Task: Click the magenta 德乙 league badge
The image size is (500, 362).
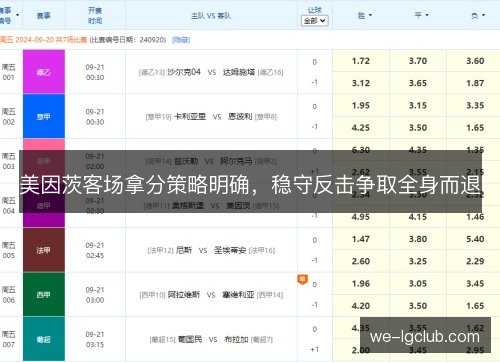Action: coord(44,72)
